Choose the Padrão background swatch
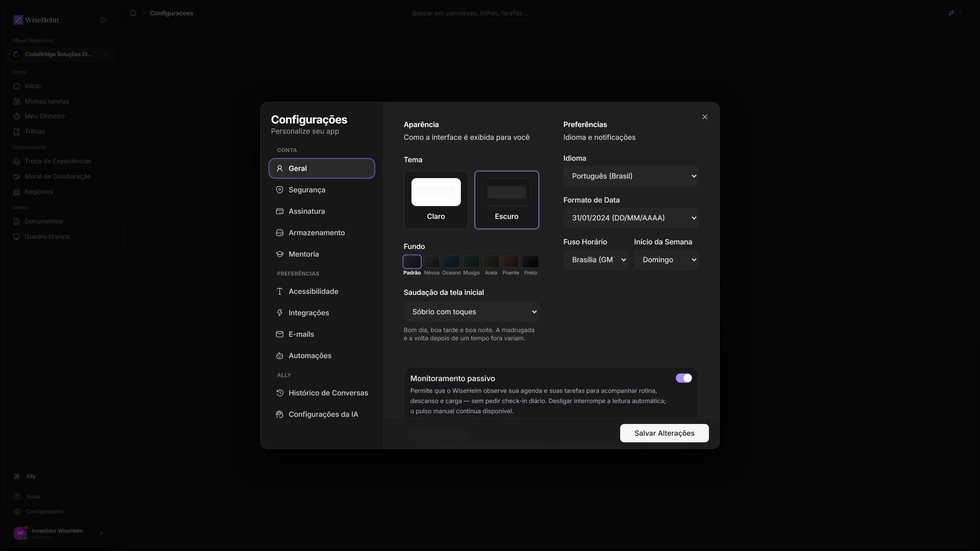Screen dimensions: 980x551 pyautogui.click(x=412, y=262)
